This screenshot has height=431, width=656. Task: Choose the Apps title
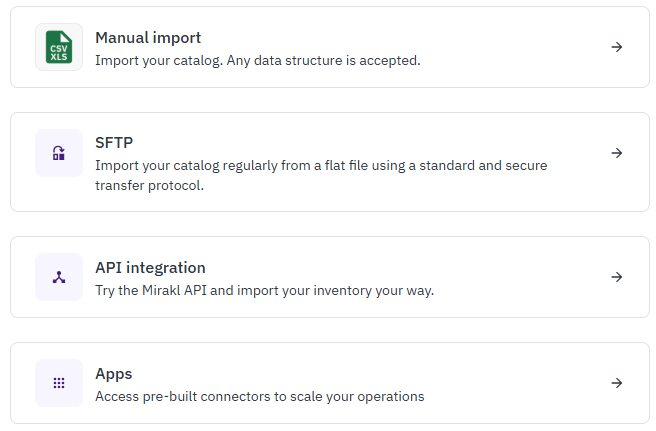pyautogui.click(x=114, y=374)
